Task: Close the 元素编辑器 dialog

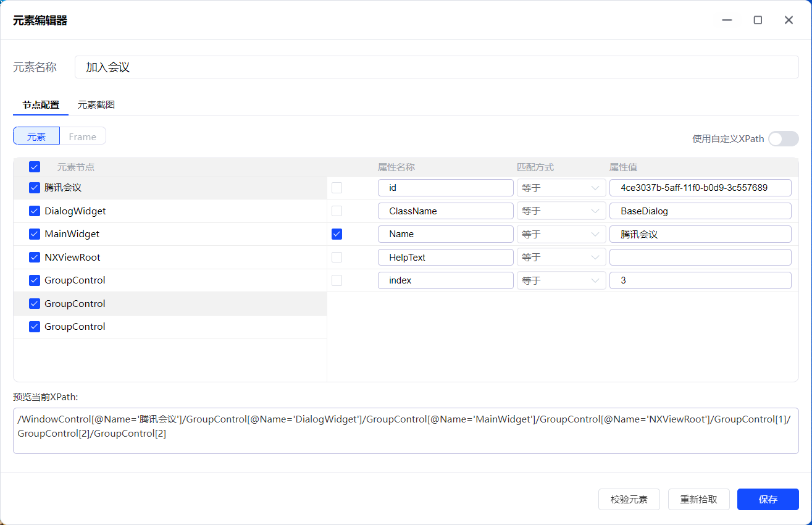Action: pyautogui.click(x=789, y=20)
